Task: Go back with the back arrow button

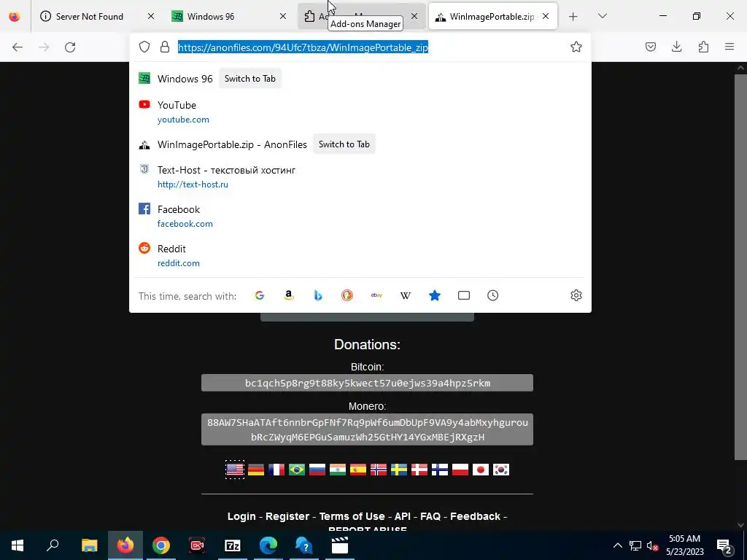Action: [18, 47]
